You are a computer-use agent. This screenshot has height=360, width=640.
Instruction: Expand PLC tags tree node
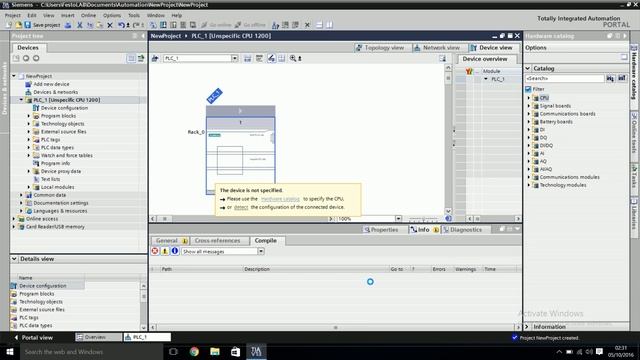pos(29,140)
